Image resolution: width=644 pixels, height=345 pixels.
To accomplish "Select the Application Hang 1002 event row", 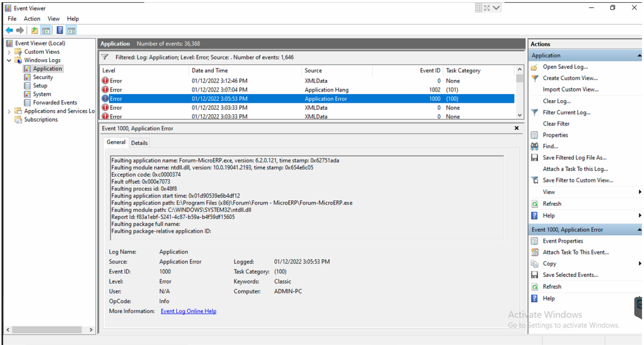I will [x=307, y=90].
